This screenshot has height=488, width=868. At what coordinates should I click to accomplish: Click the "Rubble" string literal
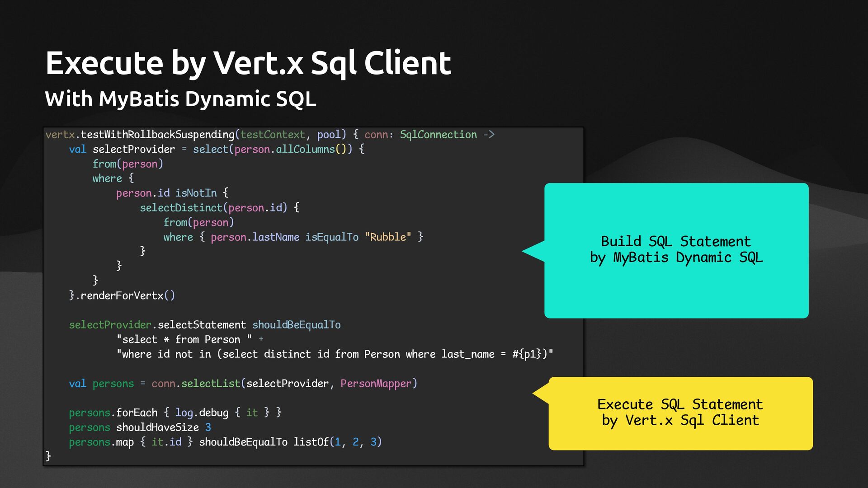(388, 237)
